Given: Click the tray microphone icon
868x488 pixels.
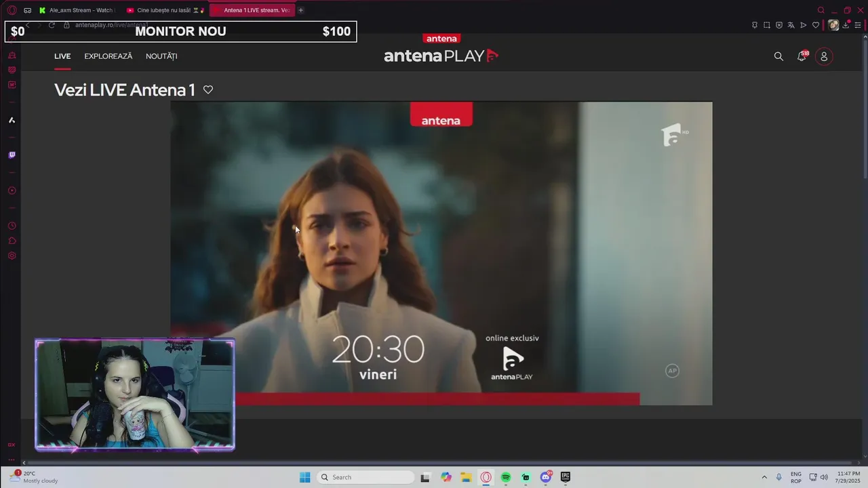Looking at the screenshot, I should (779, 477).
